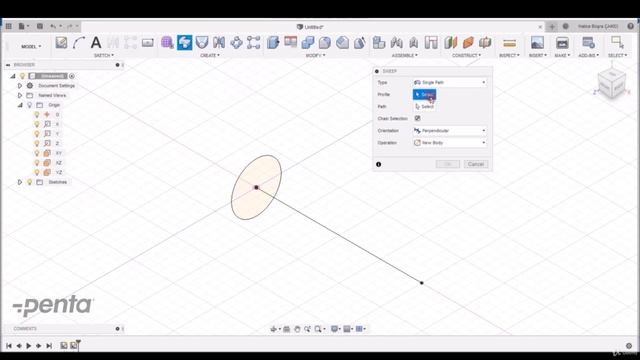Open the SKETCH menu
The image size is (640, 360).
[104, 55]
